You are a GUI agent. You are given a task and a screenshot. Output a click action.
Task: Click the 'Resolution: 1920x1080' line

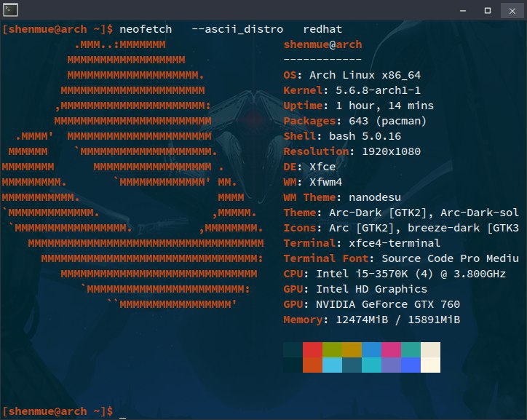point(352,151)
